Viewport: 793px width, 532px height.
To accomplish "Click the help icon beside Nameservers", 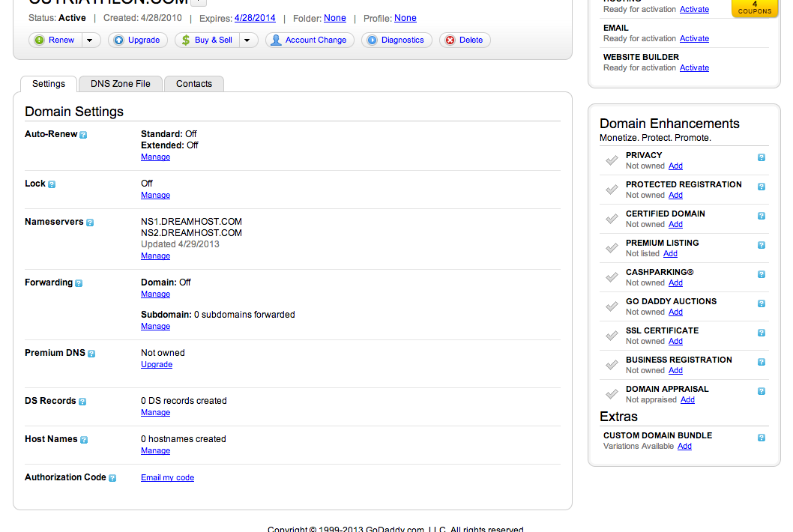I will point(90,223).
